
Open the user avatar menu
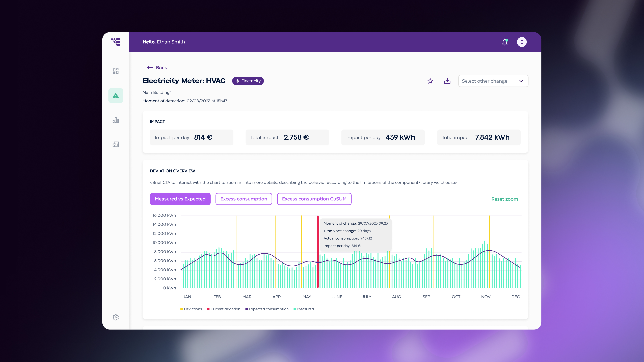(522, 42)
